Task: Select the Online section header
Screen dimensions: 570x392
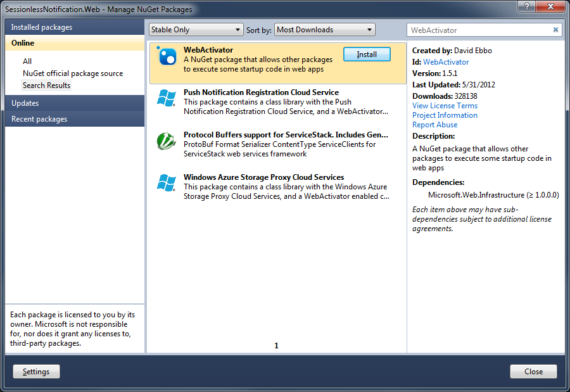Action: [75, 43]
